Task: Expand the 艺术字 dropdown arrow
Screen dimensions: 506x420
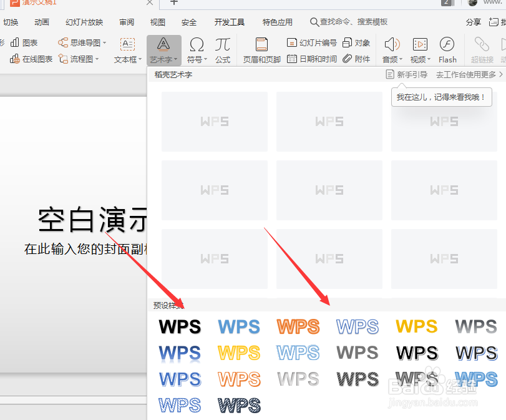Action: pos(175,59)
